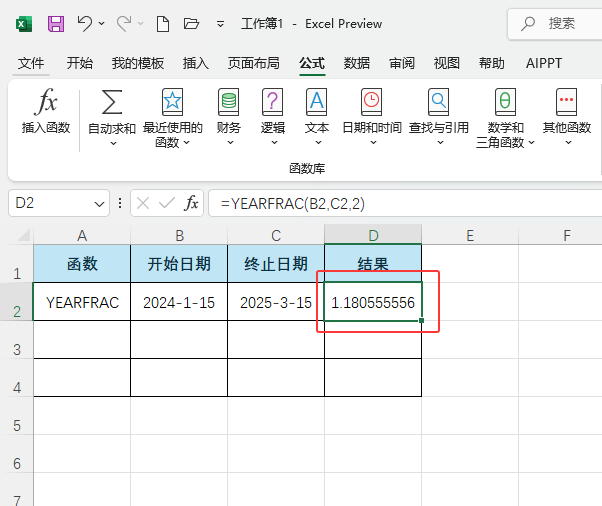Screen dimensions: 602x506
Task: Click the AutoSum (自动求和) sigma icon
Action: pyautogui.click(x=112, y=102)
